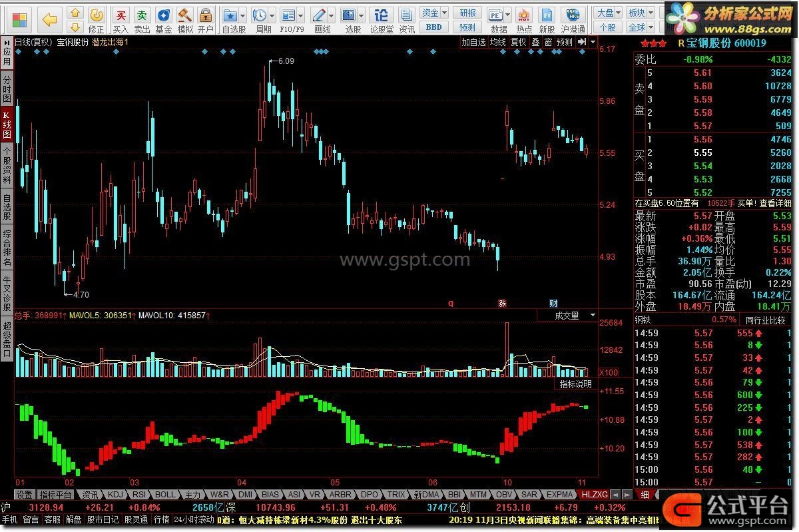
Task: Expand the 选股 dropdown arrow
Action: pos(362,15)
